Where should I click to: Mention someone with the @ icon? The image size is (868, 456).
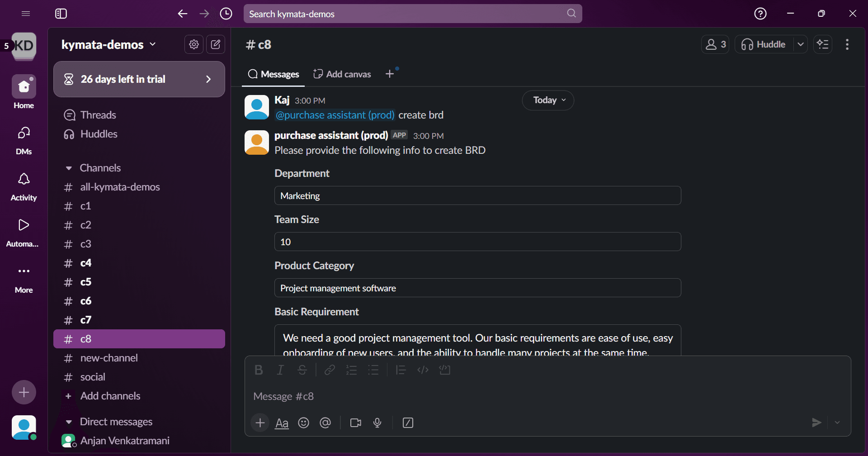(325, 423)
